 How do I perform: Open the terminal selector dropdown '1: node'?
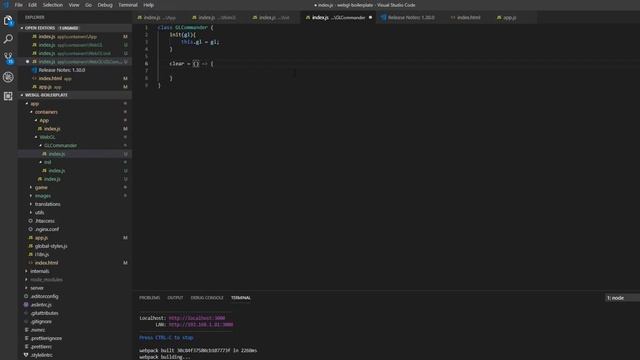[622, 298]
